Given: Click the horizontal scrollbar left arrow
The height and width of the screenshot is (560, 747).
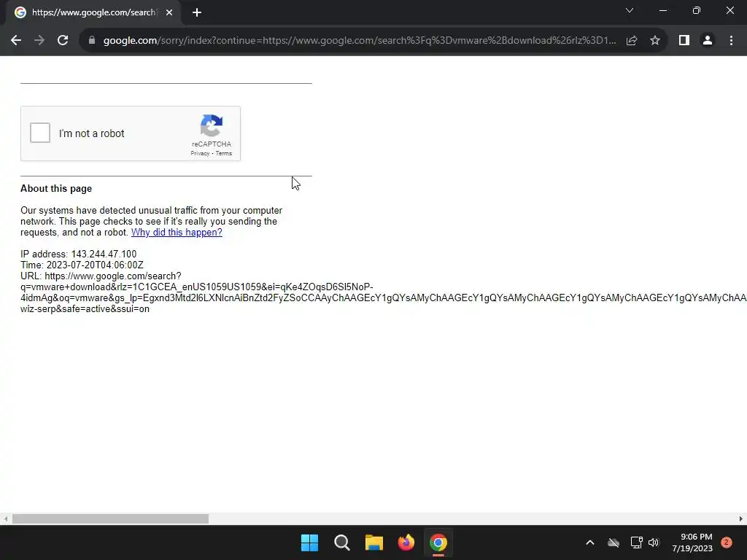Looking at the screenshot, I should tap(5, 518).
